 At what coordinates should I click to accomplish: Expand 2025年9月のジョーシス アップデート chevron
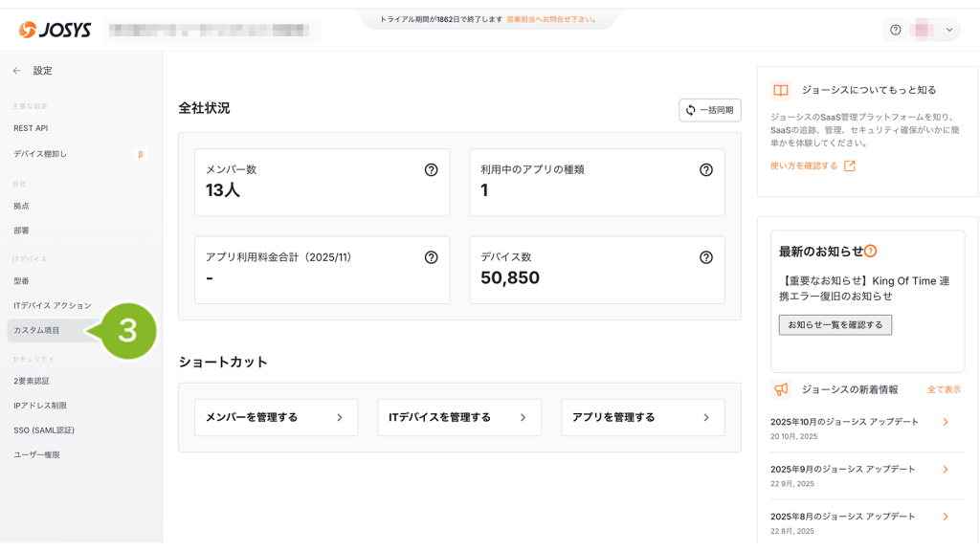click(945, 470)
